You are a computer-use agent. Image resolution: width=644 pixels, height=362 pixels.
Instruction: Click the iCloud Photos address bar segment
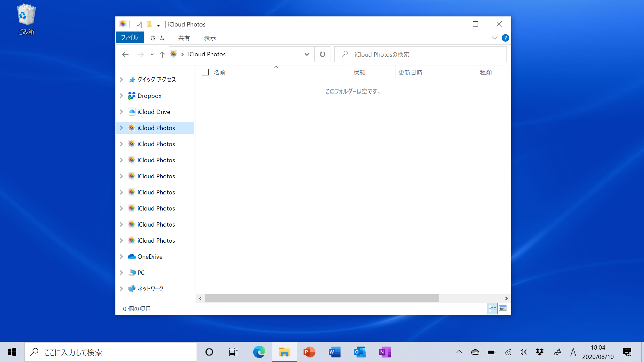pos(207,54)
